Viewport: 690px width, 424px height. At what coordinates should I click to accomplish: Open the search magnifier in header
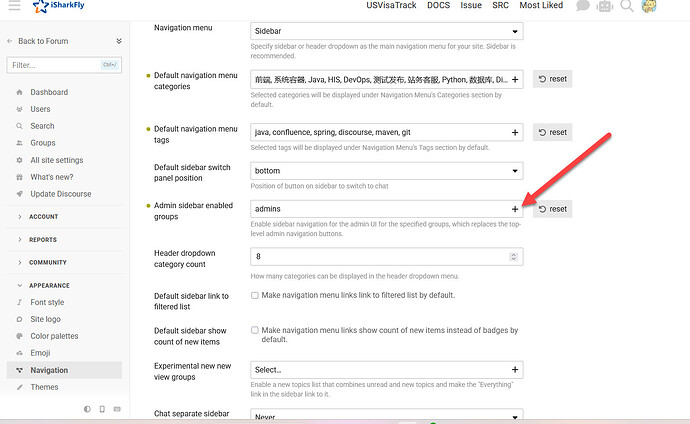tap(627, 6)
